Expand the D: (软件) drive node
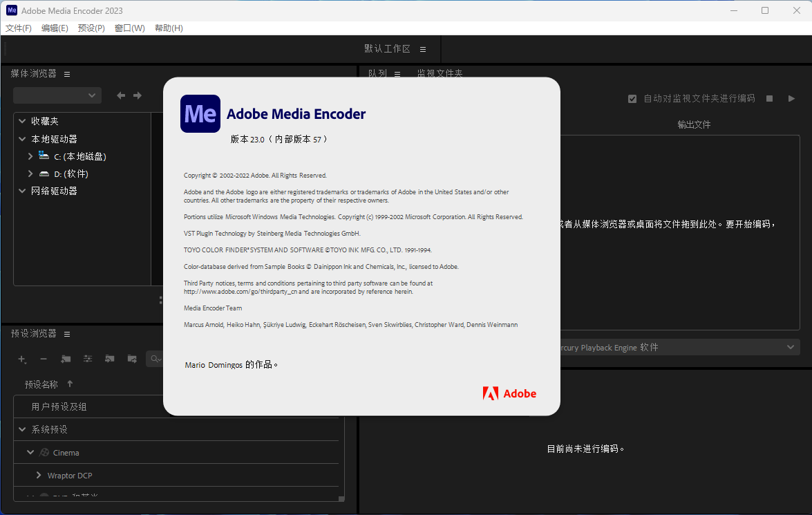812x515 pixels. pyautogui.click(x=30, y=174)
